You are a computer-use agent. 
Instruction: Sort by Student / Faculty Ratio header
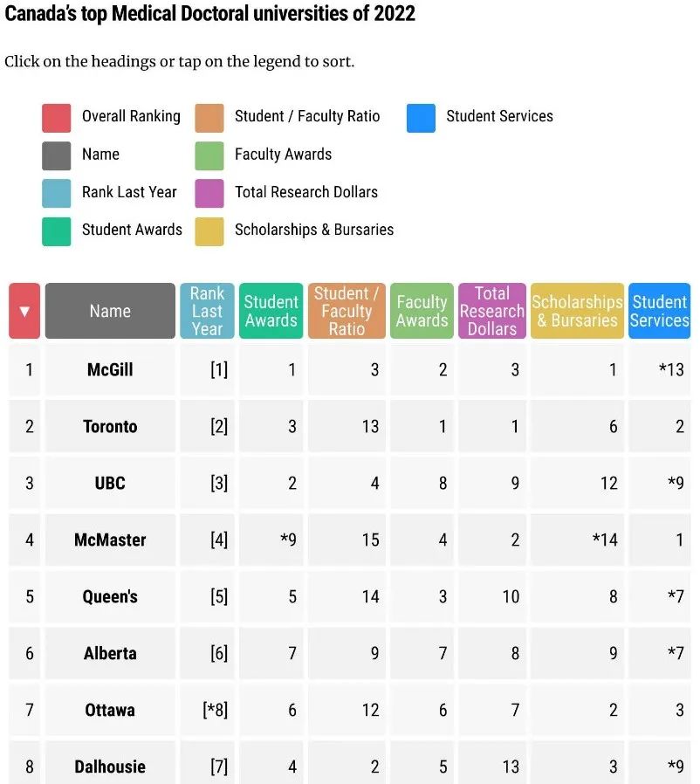(x=347, y=311)
